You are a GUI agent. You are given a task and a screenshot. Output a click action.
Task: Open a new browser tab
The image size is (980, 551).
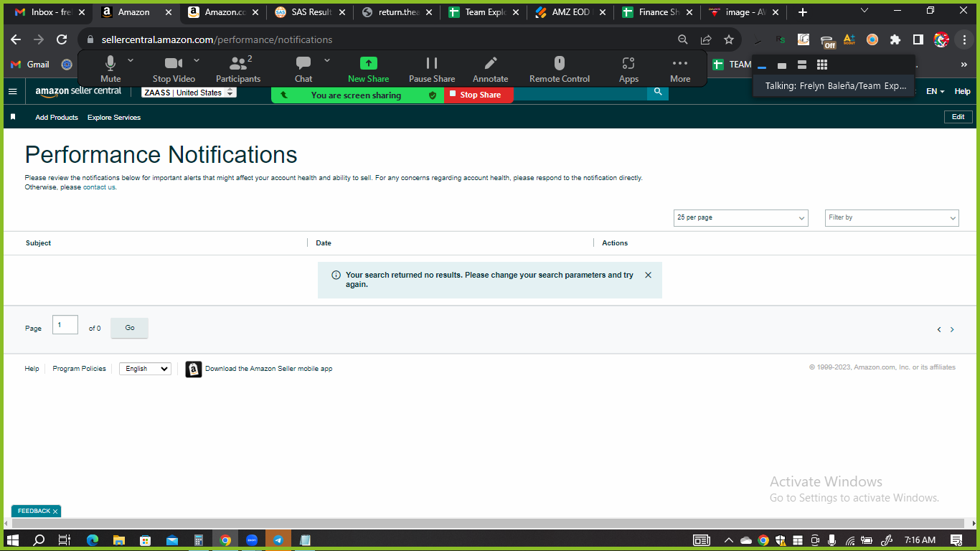click(803, 12)
